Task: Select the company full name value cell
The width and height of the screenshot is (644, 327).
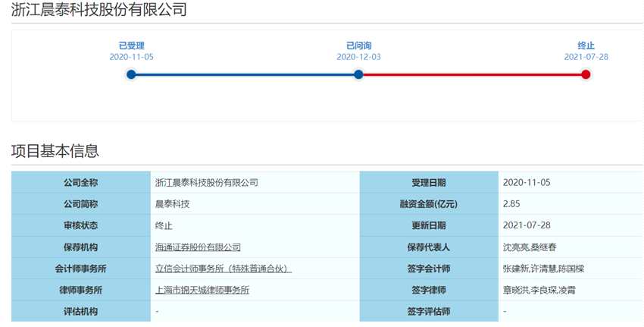Action: (255, 183)
